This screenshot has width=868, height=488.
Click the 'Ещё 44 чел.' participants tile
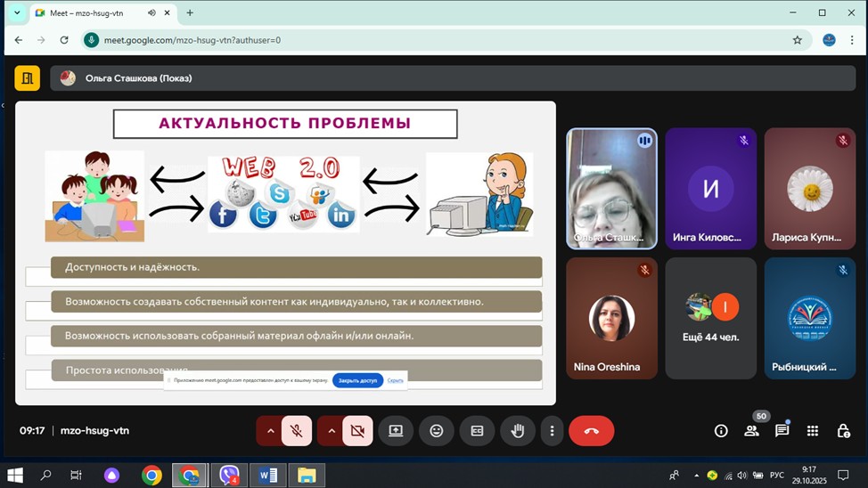[x=710, y=318]
